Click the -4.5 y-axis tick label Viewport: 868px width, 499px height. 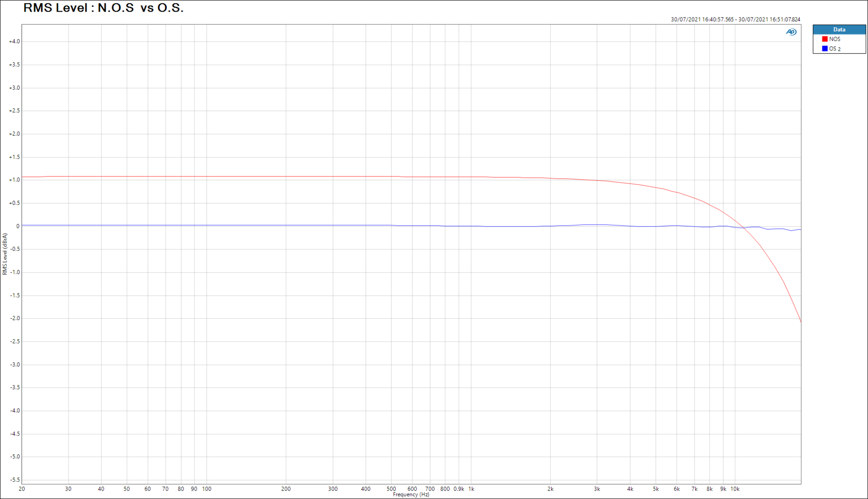tap(15, 434)
